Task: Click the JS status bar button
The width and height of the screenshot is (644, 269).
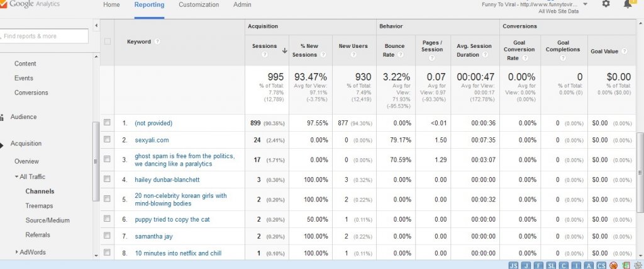Action: (x=513, y=266)
